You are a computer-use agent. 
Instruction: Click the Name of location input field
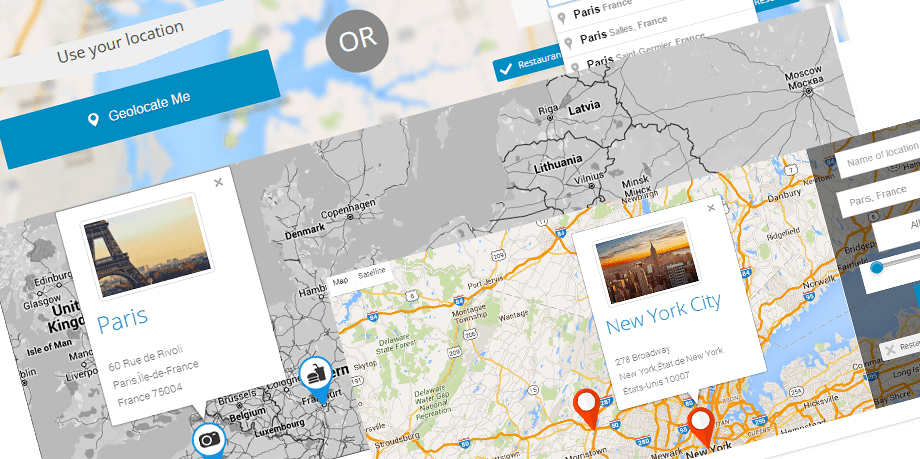pos(878,156)
